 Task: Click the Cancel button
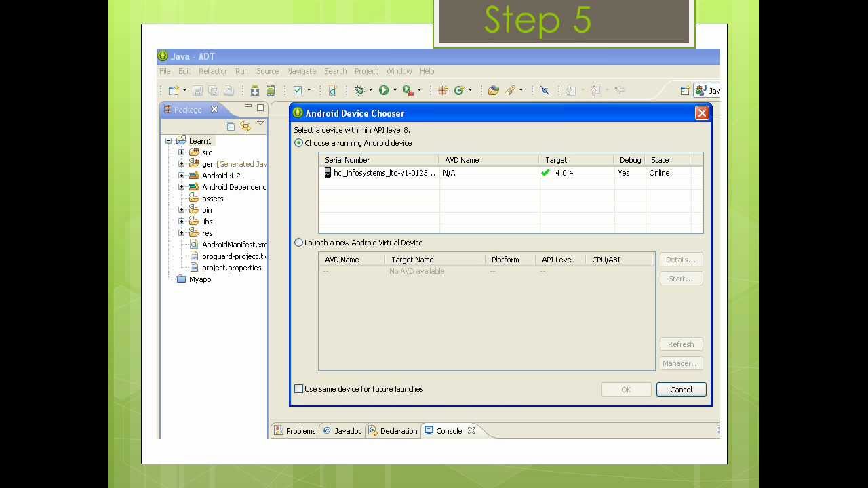[681, 390]
